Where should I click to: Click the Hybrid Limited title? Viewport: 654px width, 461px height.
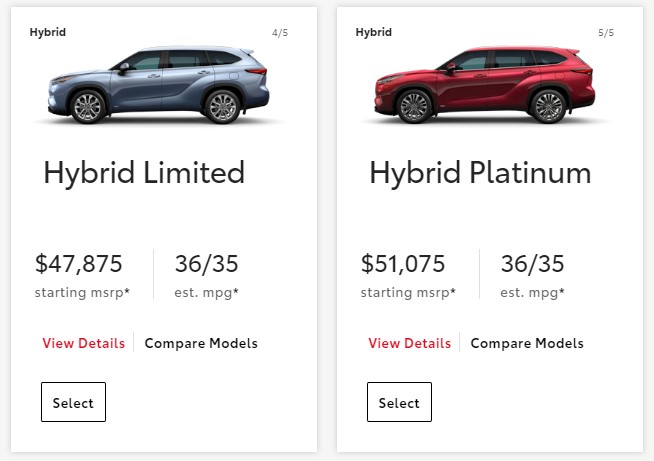point(144,173)
